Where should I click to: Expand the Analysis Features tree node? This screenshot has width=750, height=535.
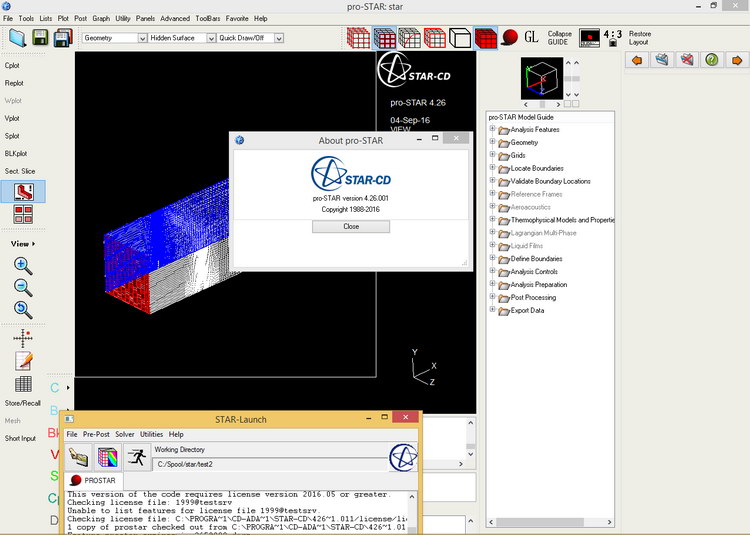click(493, 130)
